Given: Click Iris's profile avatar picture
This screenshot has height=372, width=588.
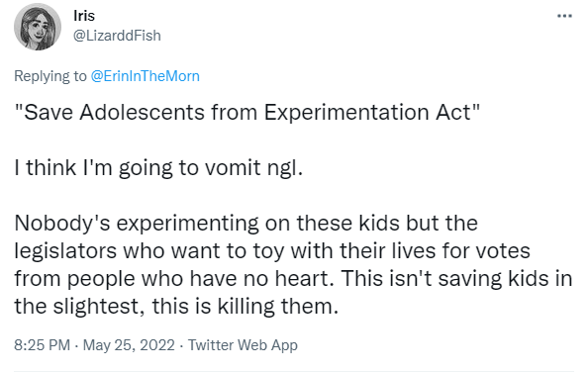Looking at the screenshot, I should pos(38,27).
